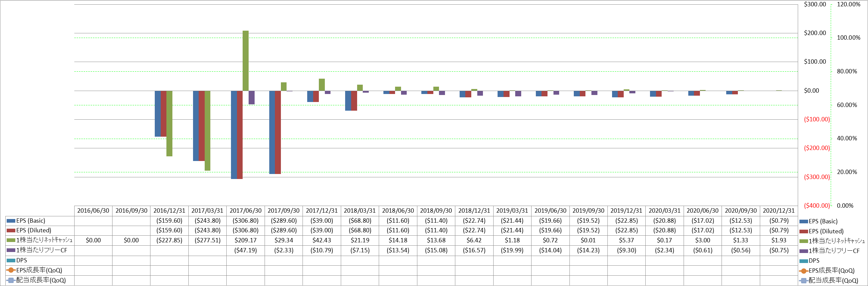This screenshot has height=286, width=868.
Task: Click the ($277.51) net cash cell
Action: click(x=208, y=240)
